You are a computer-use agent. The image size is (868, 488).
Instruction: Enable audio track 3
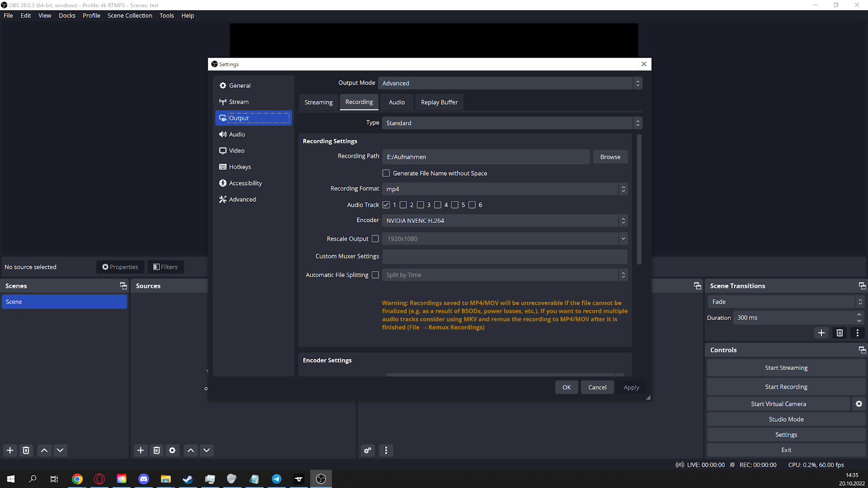[420, 205]
